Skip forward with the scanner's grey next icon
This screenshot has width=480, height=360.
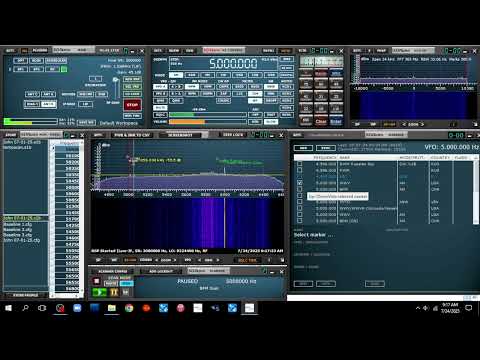[126, 292]
